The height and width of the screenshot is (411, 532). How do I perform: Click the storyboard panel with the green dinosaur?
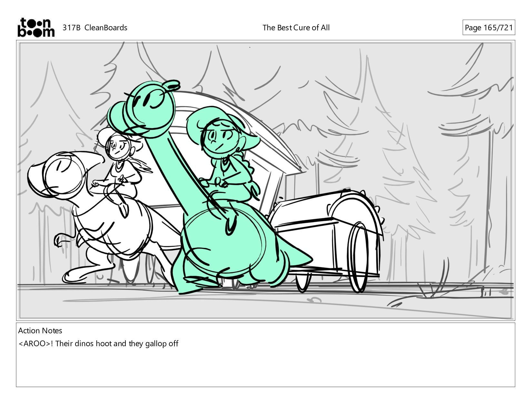[266, 180]
